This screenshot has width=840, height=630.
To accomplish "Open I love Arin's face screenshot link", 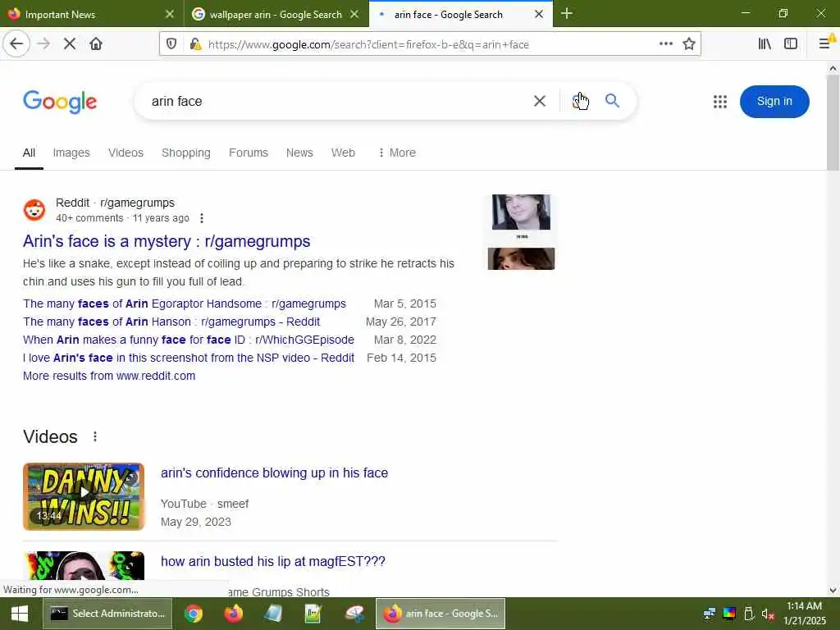I will click(x=189, y=358).
